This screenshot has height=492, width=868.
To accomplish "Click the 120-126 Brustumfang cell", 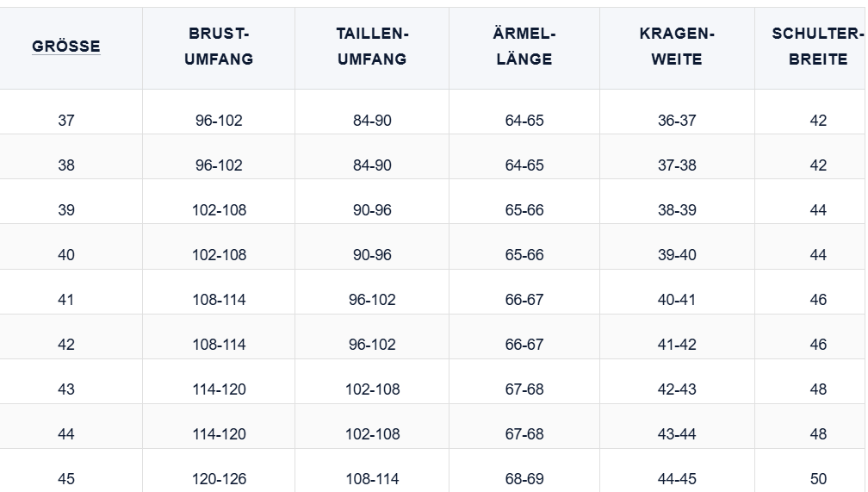I will click(219, 479).
